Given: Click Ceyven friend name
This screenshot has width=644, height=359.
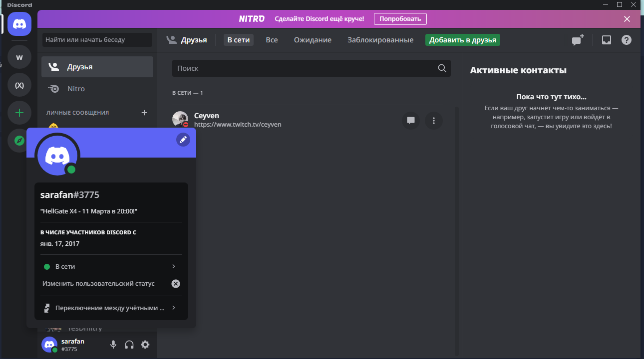Looking at the screenshot, I should point(207,116).
